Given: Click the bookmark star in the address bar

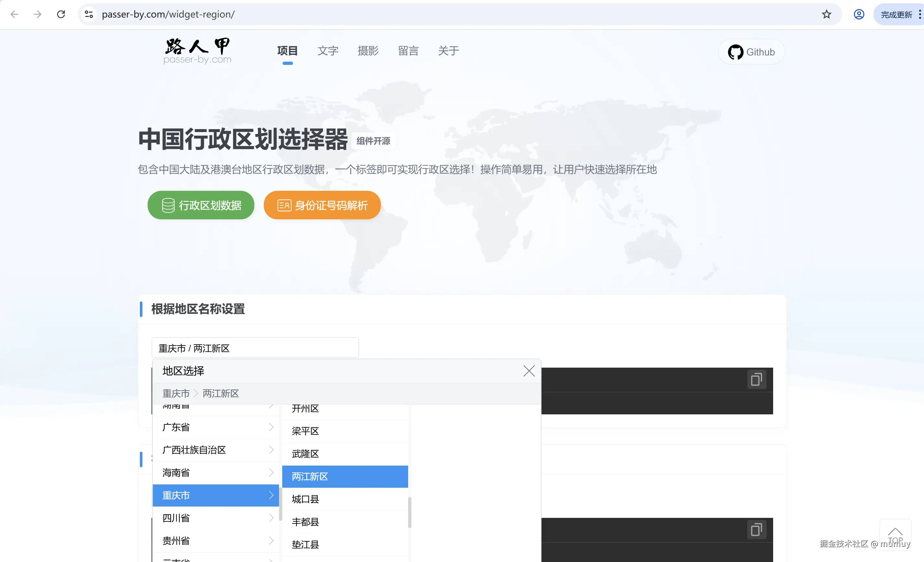Looking at the screenshot, I should tap(826, 14).
